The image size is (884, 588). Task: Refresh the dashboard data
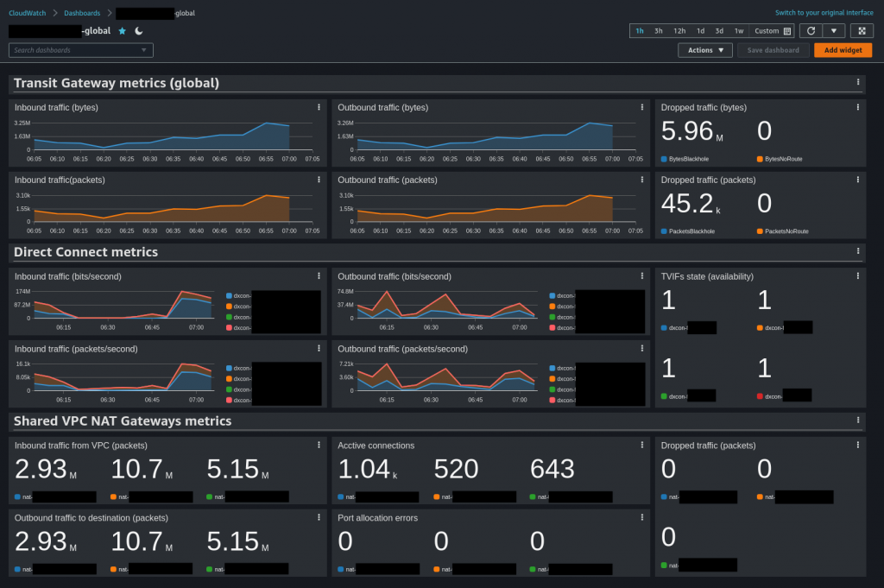[810, 30]
